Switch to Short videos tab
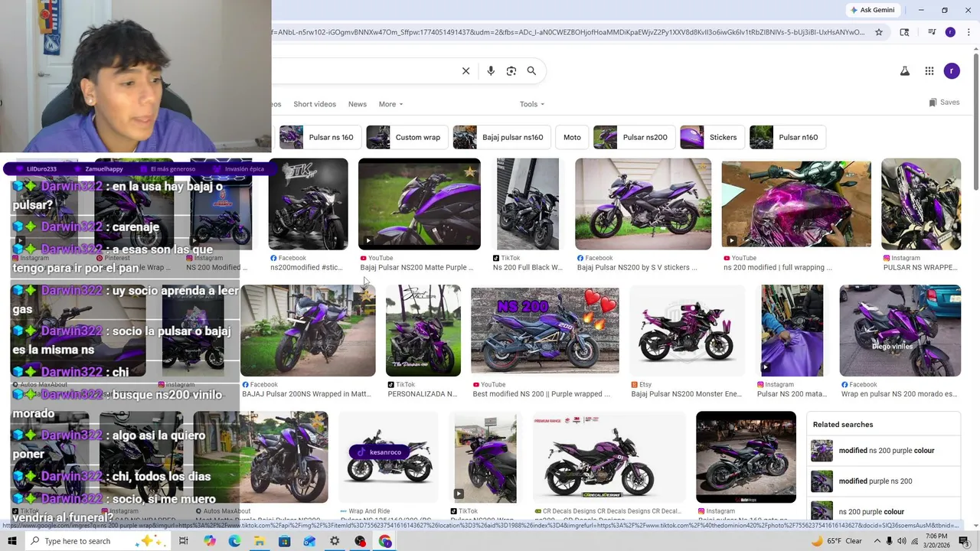This screenshot has width=980, height=551. 315,104
